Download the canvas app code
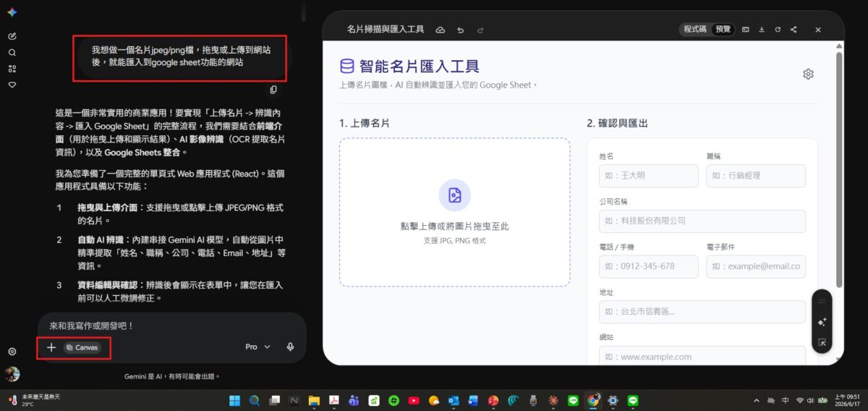 coord(762,30)
